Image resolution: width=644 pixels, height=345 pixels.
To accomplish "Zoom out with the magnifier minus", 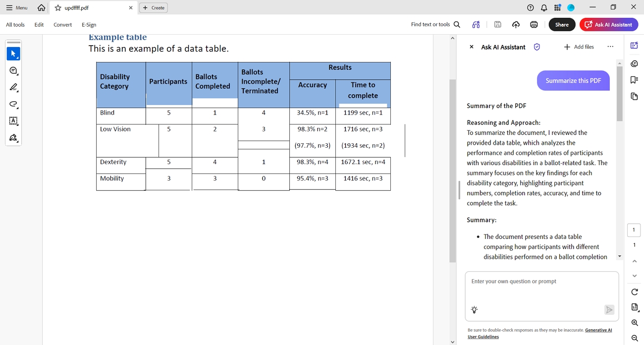I will click(634, 338).
